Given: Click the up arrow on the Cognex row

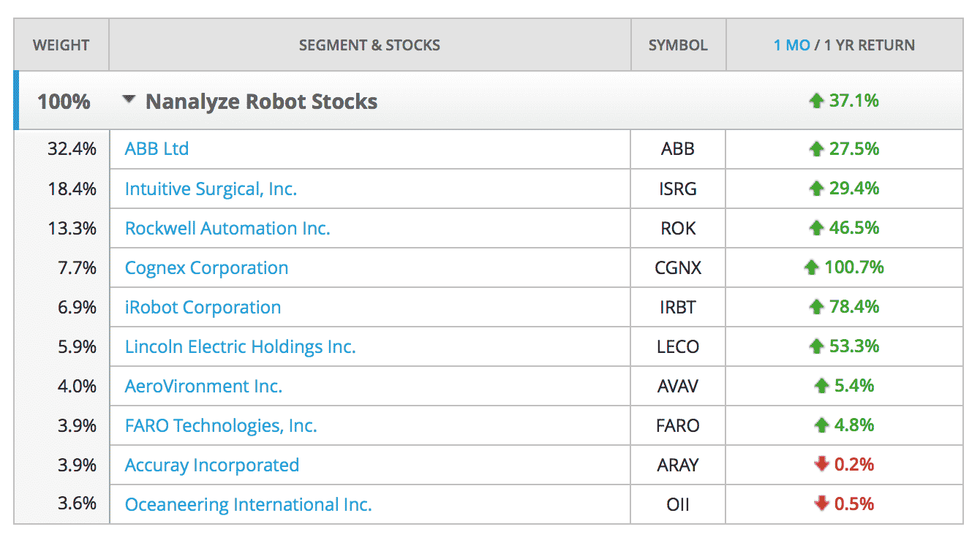Looking at the screenshot, I should pos(811,267).
